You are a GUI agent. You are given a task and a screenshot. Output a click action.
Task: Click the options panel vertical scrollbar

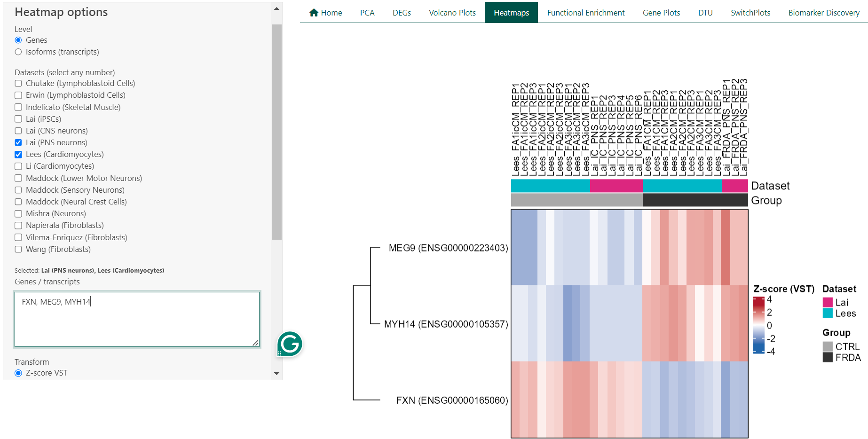[x=276, y=132]
